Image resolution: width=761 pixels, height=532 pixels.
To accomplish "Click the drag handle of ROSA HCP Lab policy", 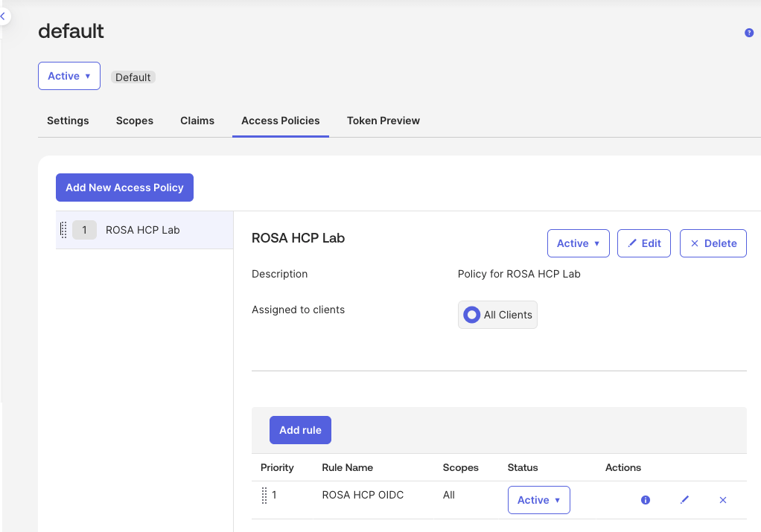I will coord(63,230).
